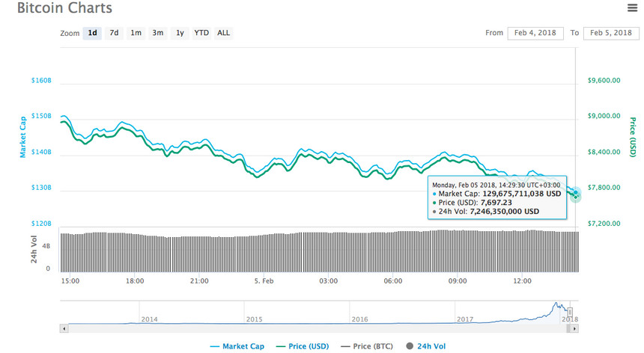Screen dimensions: 644x353
Task: Click the To date field Feb 5, 2018
Action: coord(611,33)
